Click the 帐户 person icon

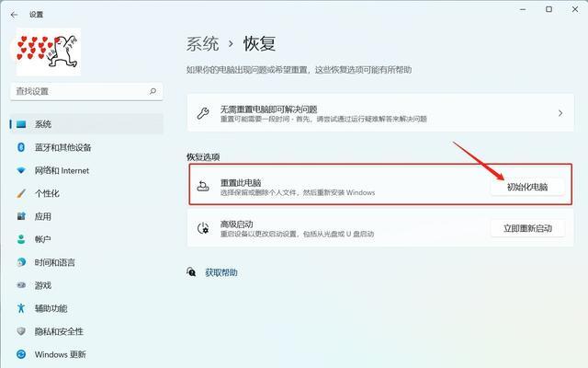click(21, 239)
